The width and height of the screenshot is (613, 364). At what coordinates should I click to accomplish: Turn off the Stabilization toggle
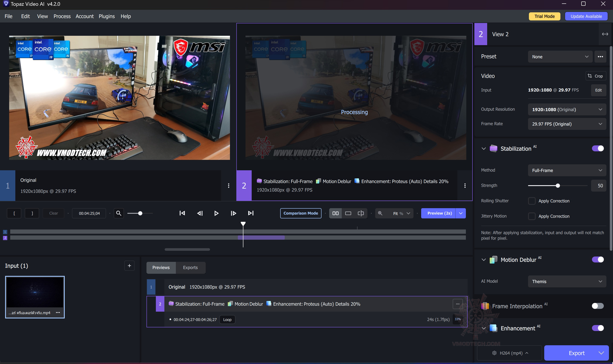pyautogui.click(x=597, y=148)
